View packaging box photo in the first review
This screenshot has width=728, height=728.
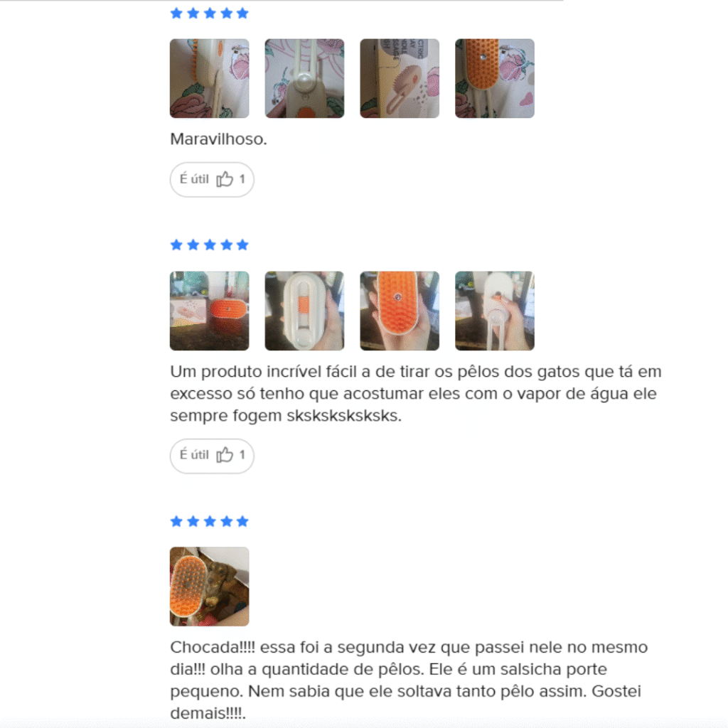[400, 78]
